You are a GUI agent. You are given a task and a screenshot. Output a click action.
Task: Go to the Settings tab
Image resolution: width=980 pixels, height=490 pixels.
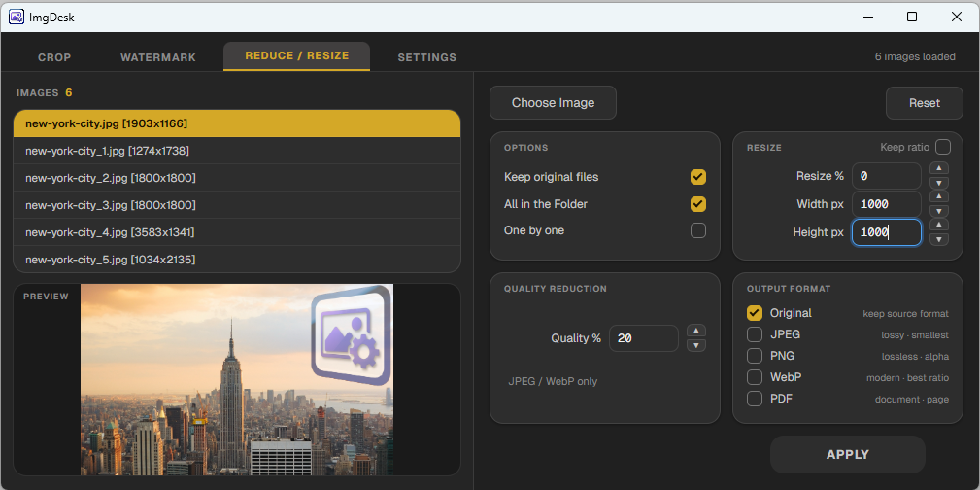tap(427, 57)
